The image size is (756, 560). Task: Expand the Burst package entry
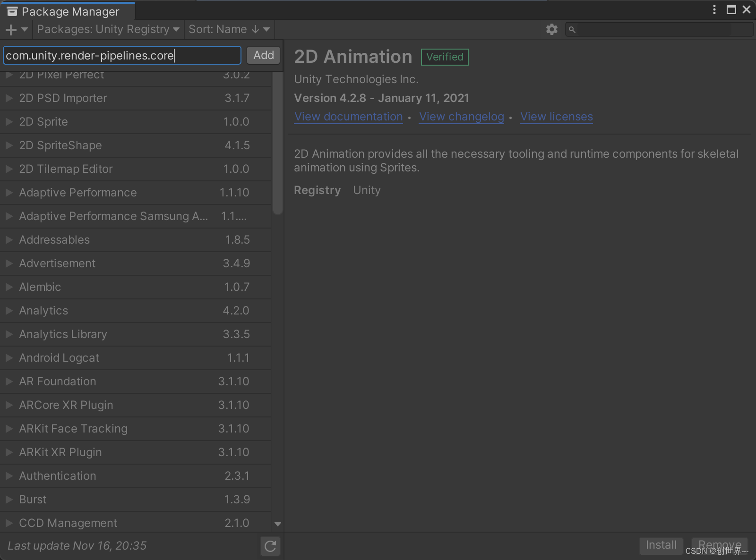point(9,500)
